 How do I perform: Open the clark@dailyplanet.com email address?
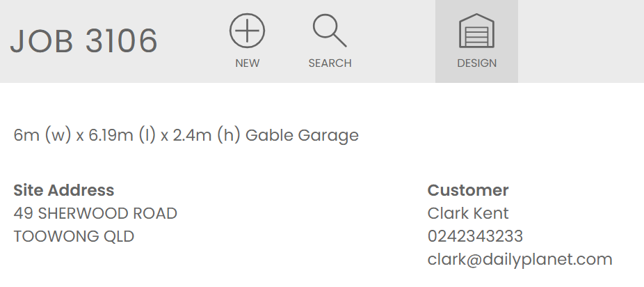coord(520,260)
